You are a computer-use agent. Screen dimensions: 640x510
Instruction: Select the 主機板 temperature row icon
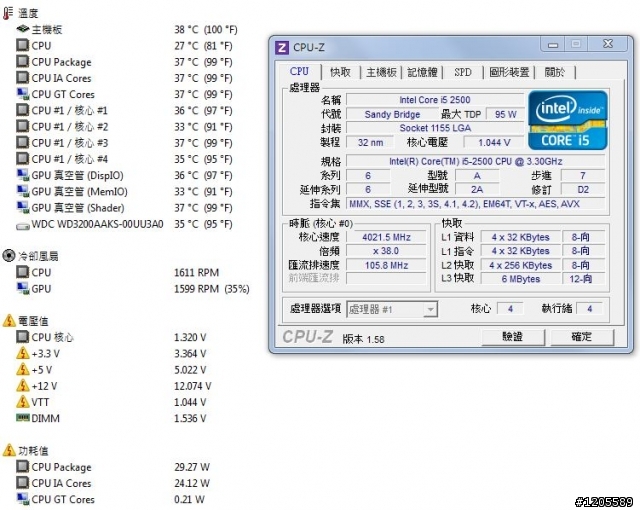click(23, 29)
